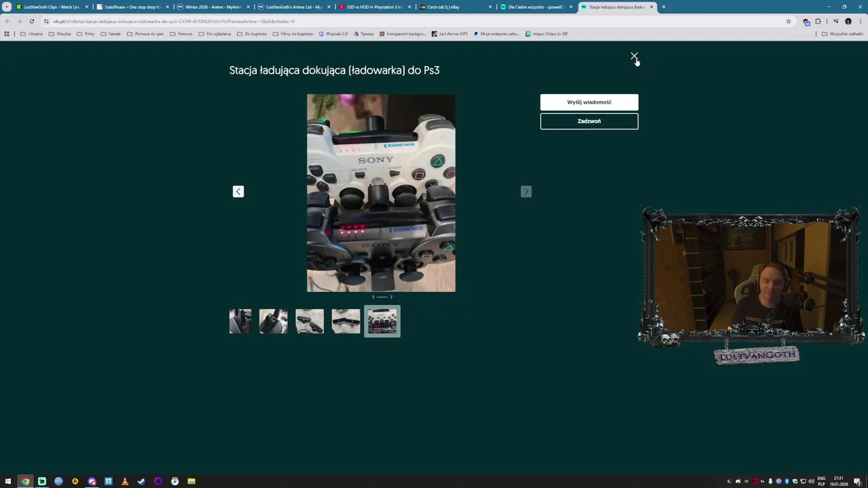Open the transparent backgro... bookmark
This screenshot has width=868, height=488.
403,34
